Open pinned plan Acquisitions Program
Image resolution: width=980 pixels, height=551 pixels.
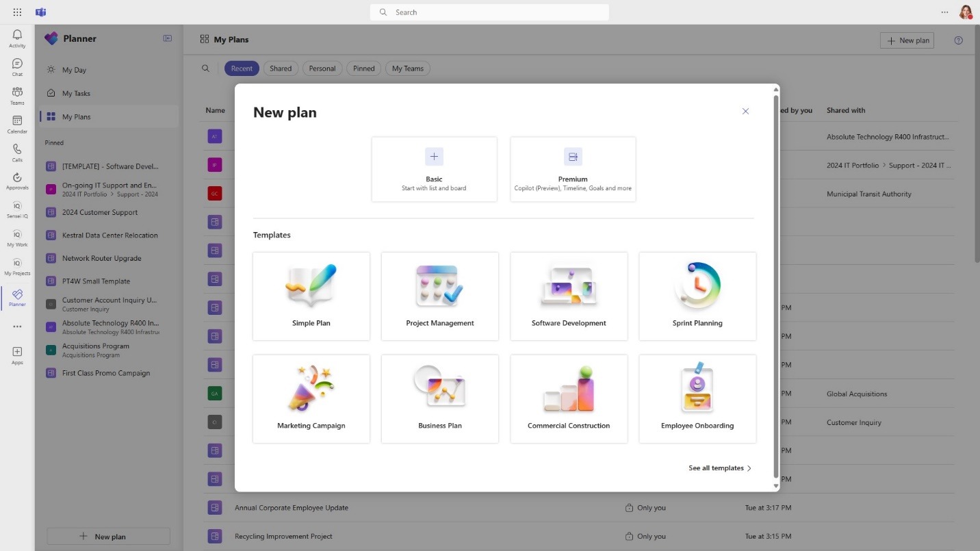point(109,350)
